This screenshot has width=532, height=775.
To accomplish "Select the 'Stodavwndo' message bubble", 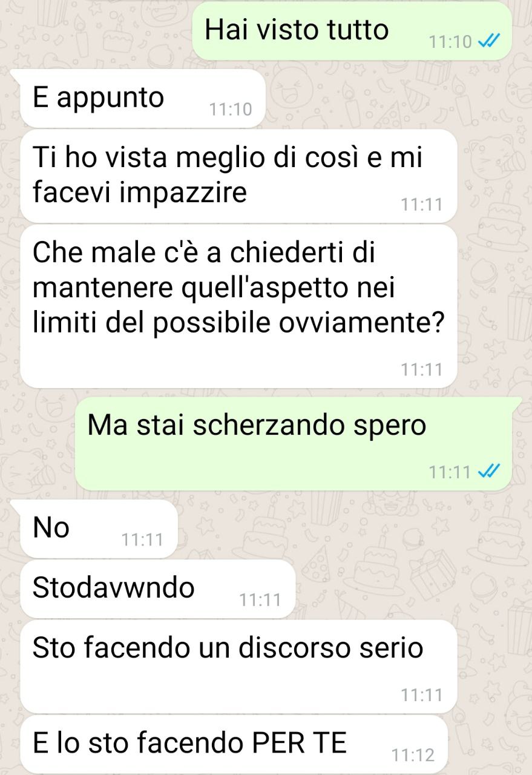I will pos(157,589).
